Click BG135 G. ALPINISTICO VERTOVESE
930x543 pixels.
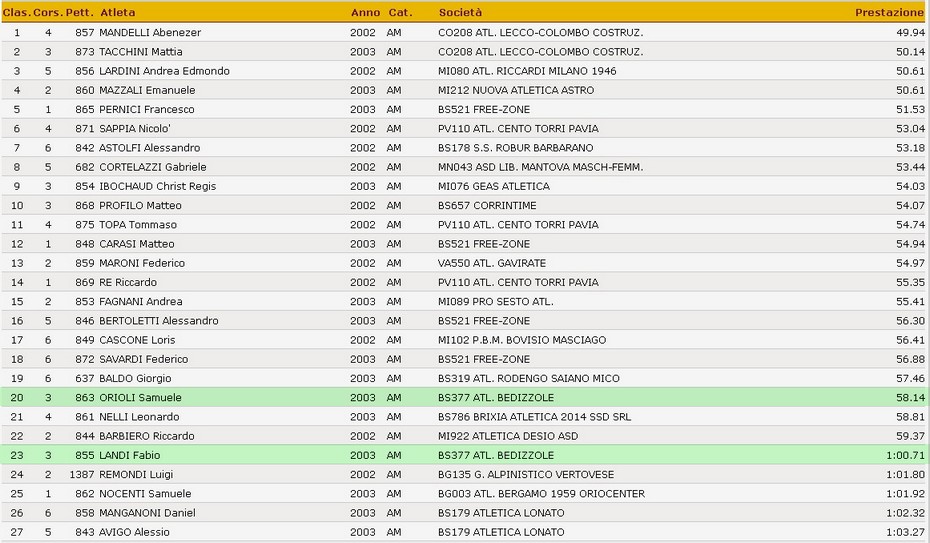[526, 474]
